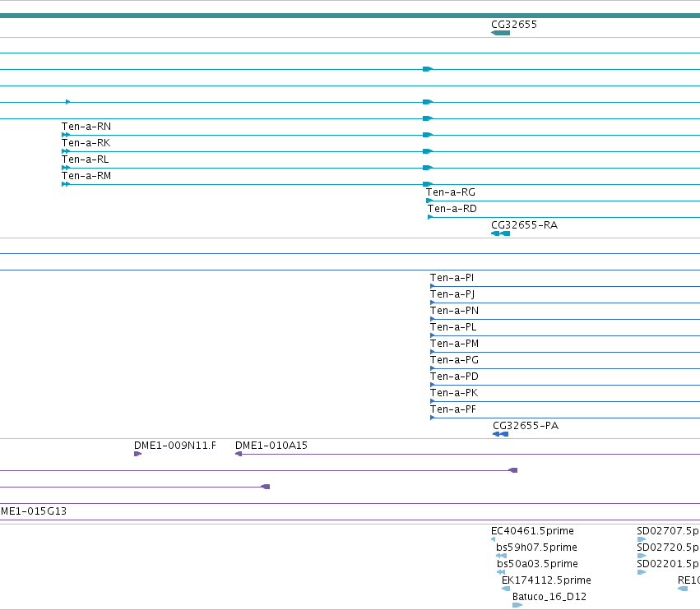
Task: Select the SD02720.5p EST label
Action: point(668,548)
